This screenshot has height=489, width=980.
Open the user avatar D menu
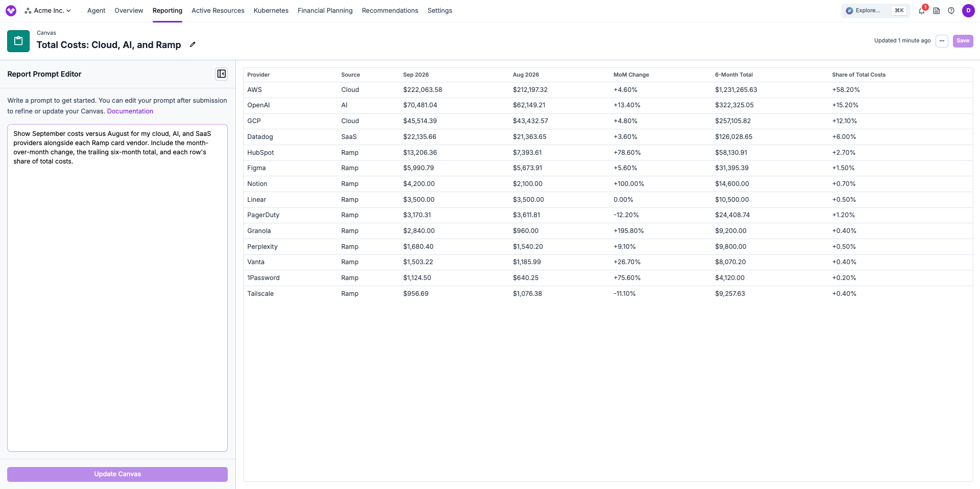968,10
